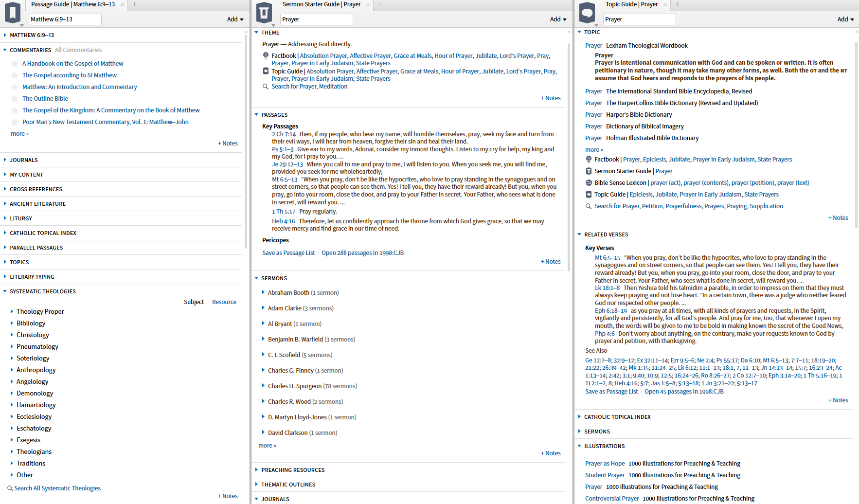
Task: Click the Factbook lightbulb icon in the Theme section
Action: click(x=266, y=56)
